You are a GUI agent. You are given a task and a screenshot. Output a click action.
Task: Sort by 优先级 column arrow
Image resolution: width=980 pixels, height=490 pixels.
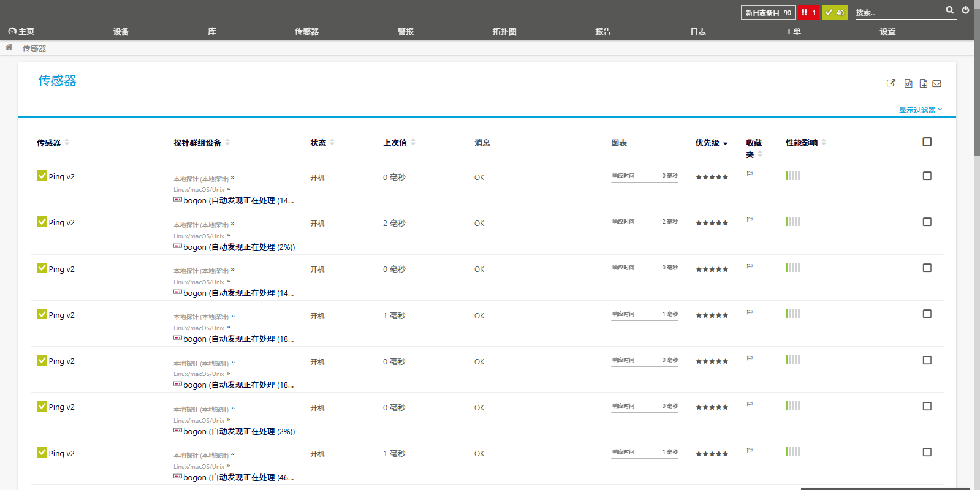tap(726, 143)
